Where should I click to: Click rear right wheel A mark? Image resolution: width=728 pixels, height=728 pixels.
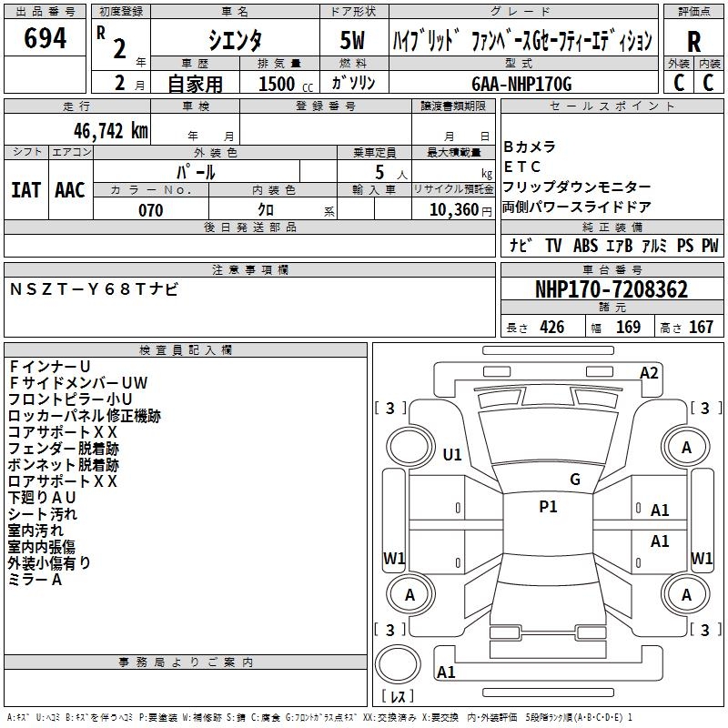tap(686, 595)
